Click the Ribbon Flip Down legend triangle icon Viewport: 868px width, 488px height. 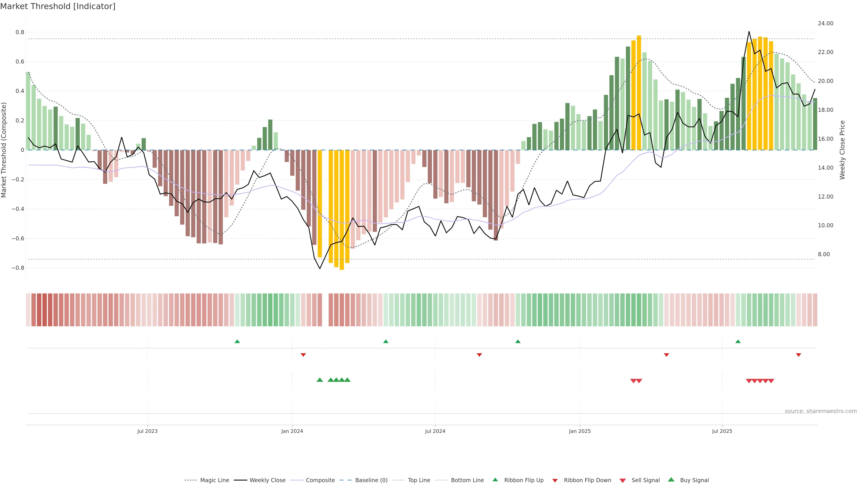tap(555, 481)
